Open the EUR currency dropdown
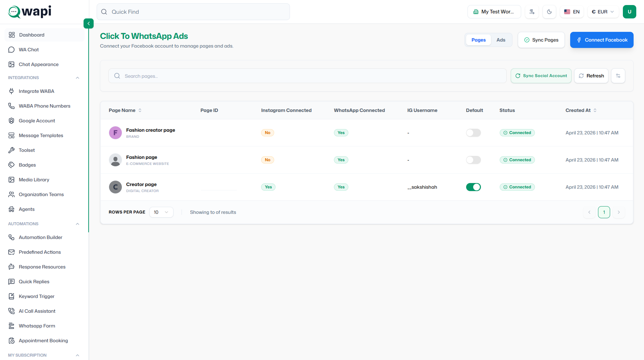The height and width of the screenshot is (360, 644). point(603,12)
